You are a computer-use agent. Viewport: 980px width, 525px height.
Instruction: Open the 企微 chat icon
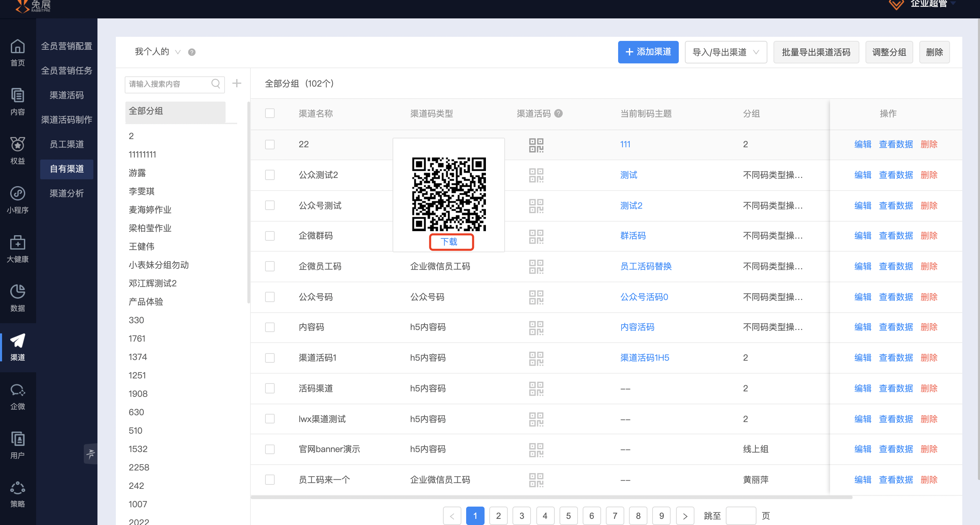pos(17,390)
